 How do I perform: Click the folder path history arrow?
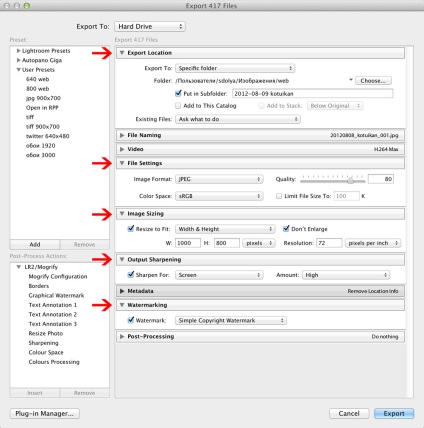pos(351,80)
